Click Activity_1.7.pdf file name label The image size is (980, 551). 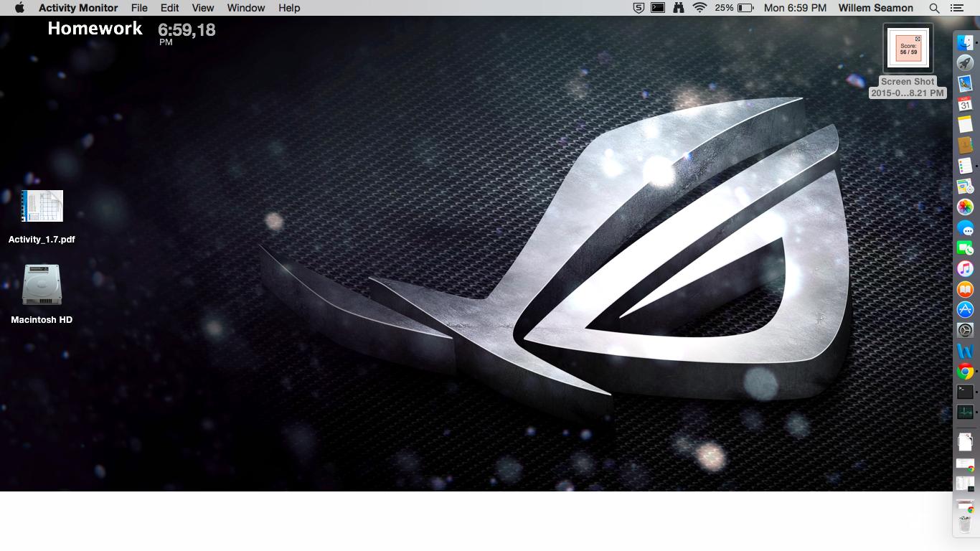[42, 240]
